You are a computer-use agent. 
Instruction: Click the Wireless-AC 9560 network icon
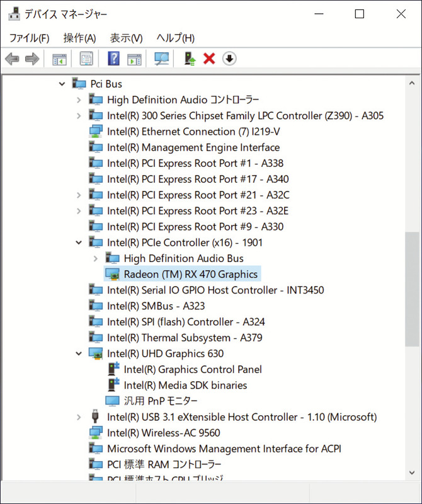[96, 433]
